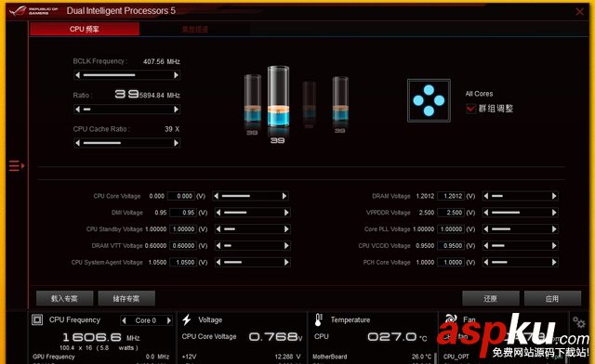Open the side menu with the red list icon
The image size is (595, 364).
[x=17, y=165]
